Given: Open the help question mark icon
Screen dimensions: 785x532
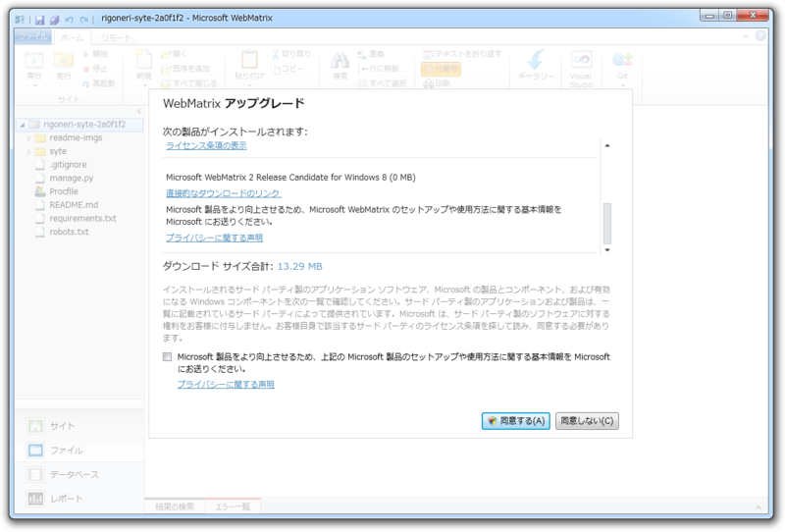Looking at the screenshot, I should [760, 36].
